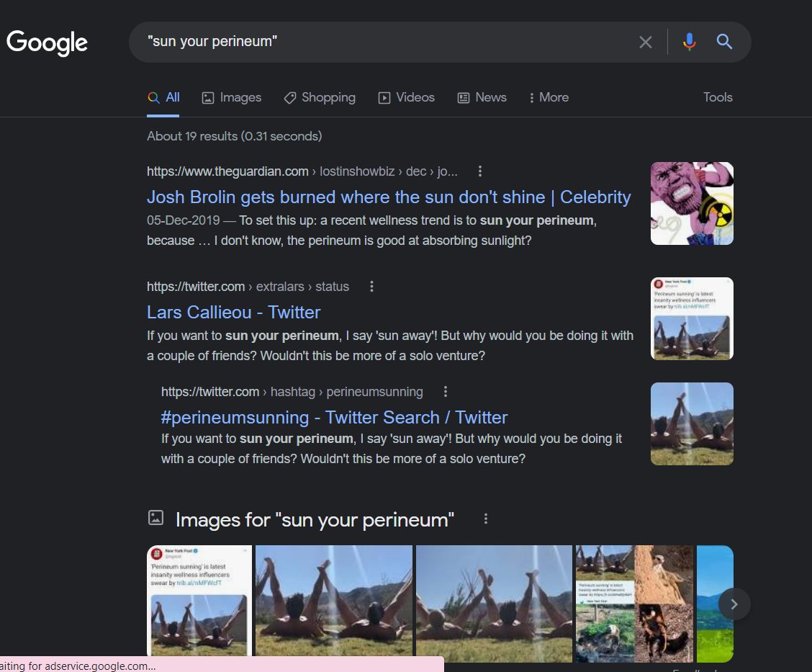
Task: Clear the search box with X
Action: click(645, 42)
